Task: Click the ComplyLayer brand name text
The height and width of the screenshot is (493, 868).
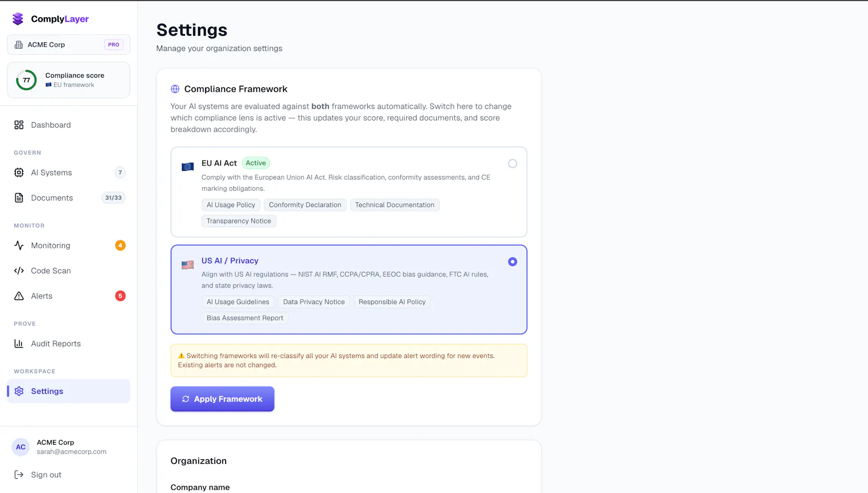Action: click(60, 19)
